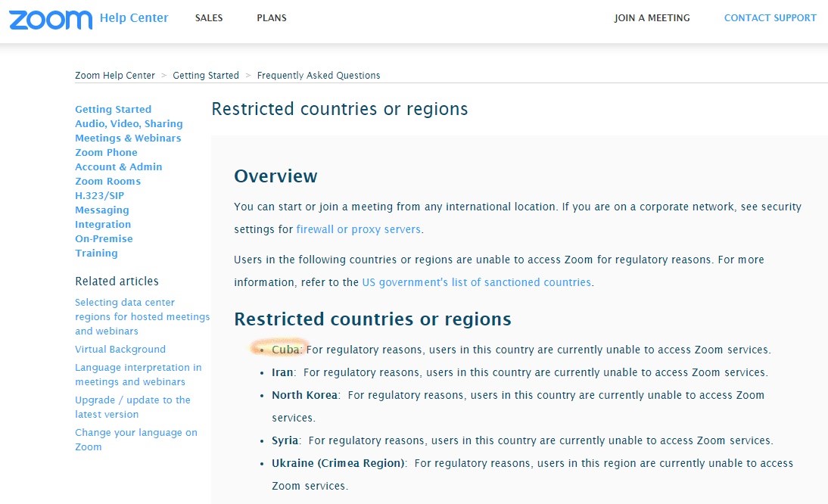Viewport: 828px width, 504px height.
Task: Click the Related articles heading
Action: 117,282
